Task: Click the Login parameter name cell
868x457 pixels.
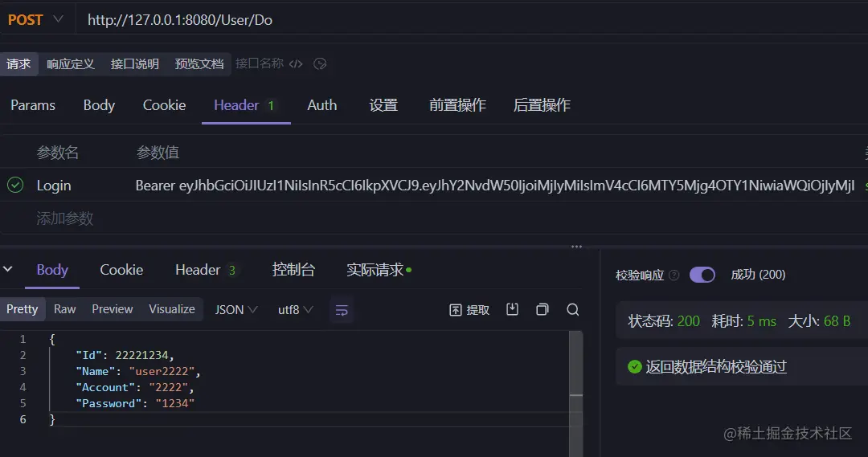Action: click(54, 186)
